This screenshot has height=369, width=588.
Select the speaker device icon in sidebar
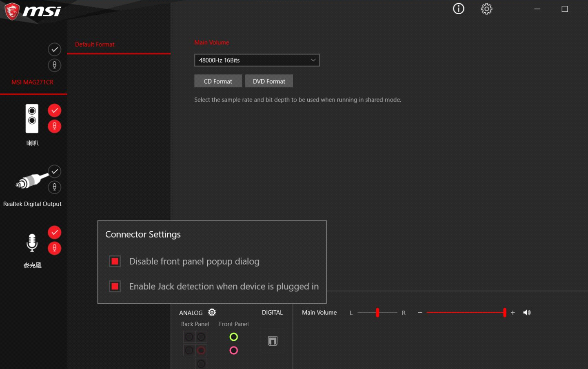click(32, 118)
